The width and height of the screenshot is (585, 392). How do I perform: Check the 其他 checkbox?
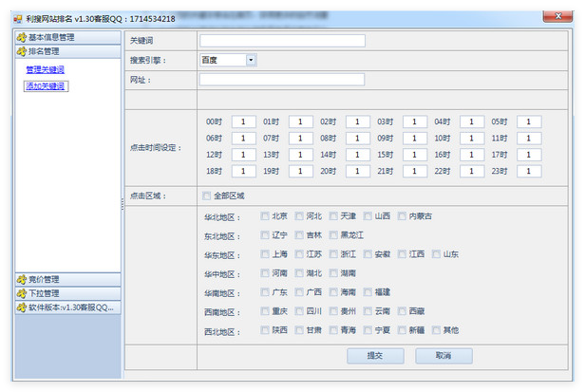pos(436,330)
